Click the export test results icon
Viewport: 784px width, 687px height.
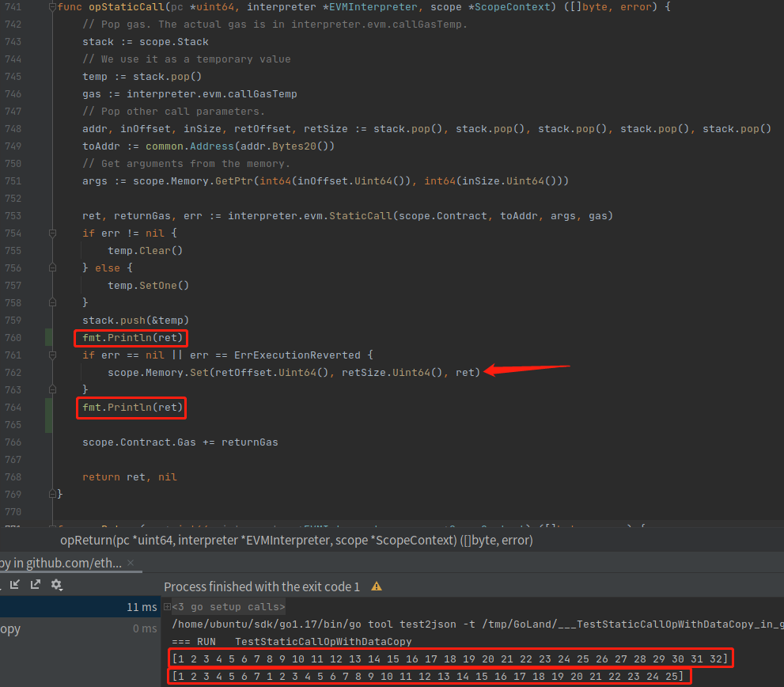(36, 584)
